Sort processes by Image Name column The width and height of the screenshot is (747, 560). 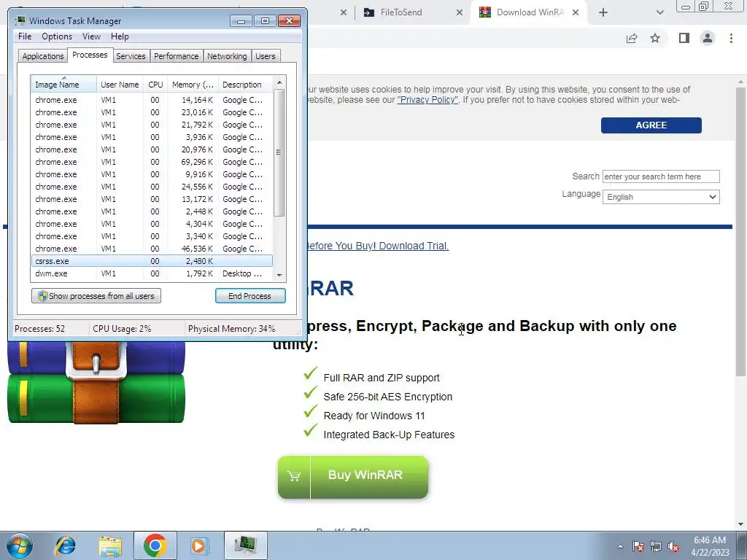pos(64,85)
